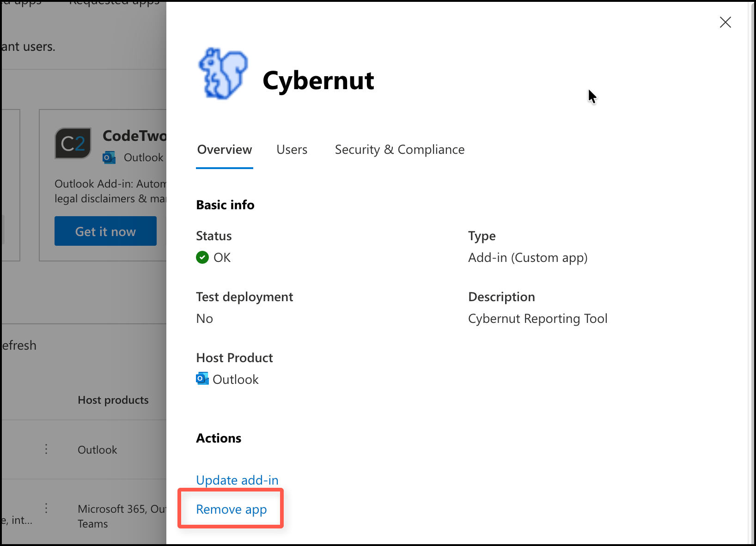Open three-dot menu for Microsoft 365 row
Viewport: 756px width, 546px height.
tap(46, 509)
